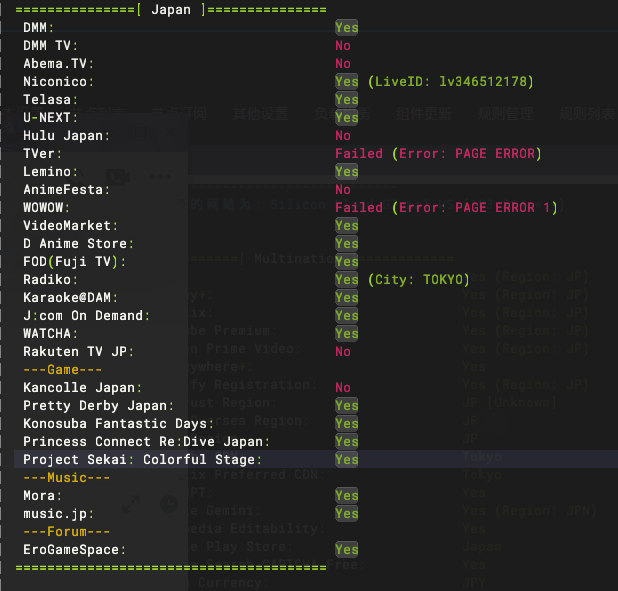The image size is (618, 591).
Task: Click the Japan section header title
Action: pos(171,9)
